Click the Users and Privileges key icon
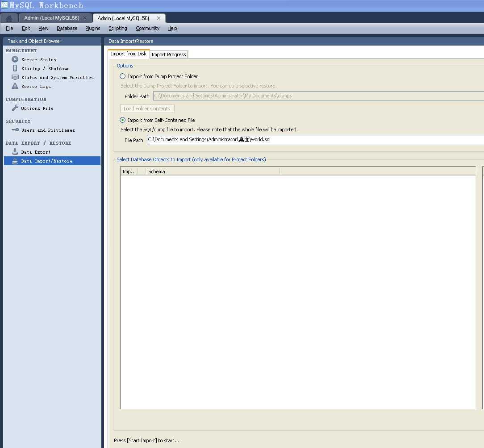The image size is (484, 448). point(15,130)
